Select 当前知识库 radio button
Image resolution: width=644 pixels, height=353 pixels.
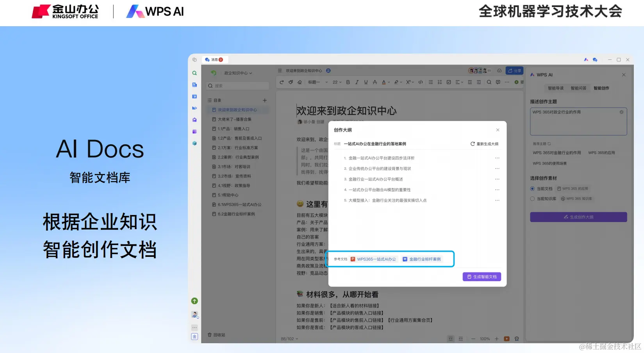coord(532,199)
